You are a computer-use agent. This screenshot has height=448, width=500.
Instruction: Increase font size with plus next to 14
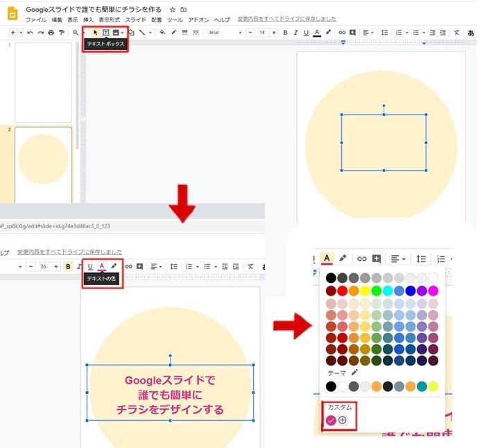click(x=274, y=33)
